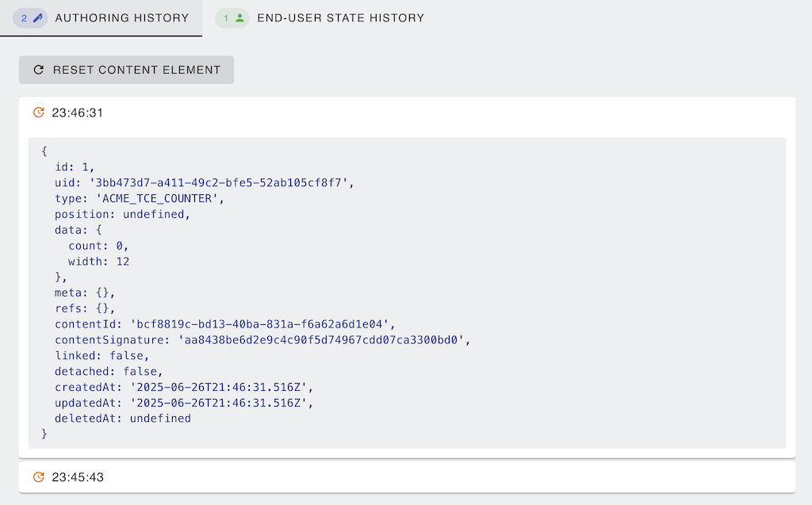Click the 'data: {' line

tap(79, 230)
